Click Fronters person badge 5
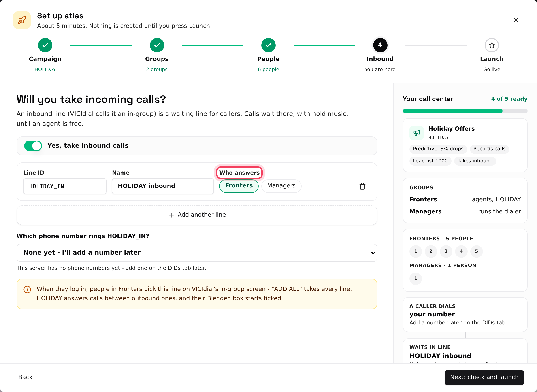This screenshot has height=392, width=537. 476,251
